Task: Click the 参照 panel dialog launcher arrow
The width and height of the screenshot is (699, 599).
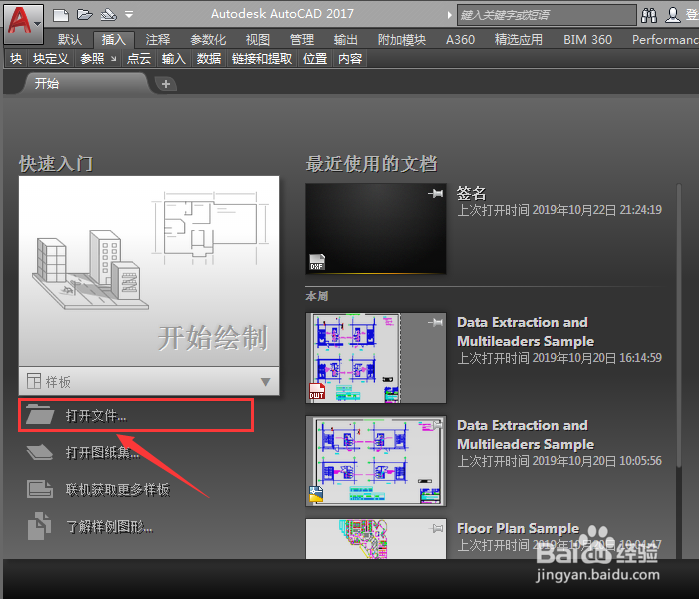Action: point(114,59)
